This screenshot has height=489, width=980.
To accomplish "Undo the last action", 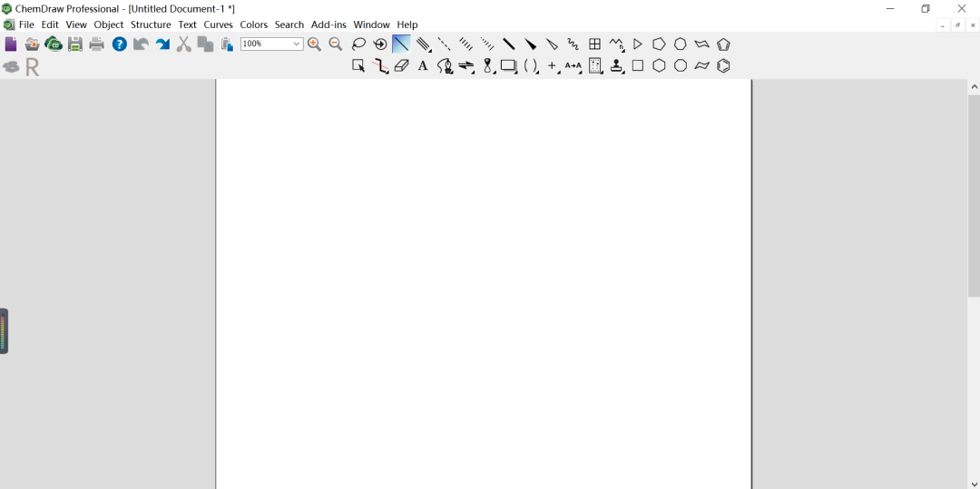I will [142, 44].
